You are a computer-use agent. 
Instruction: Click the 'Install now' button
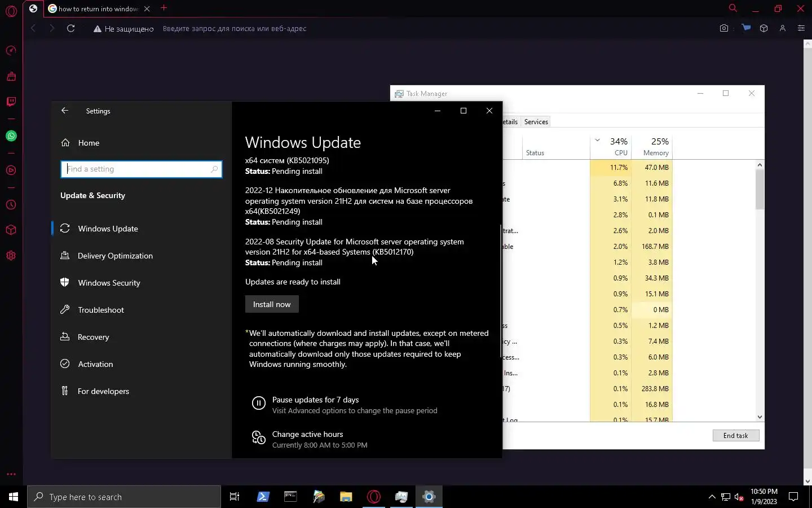click(x=272, y=304)
